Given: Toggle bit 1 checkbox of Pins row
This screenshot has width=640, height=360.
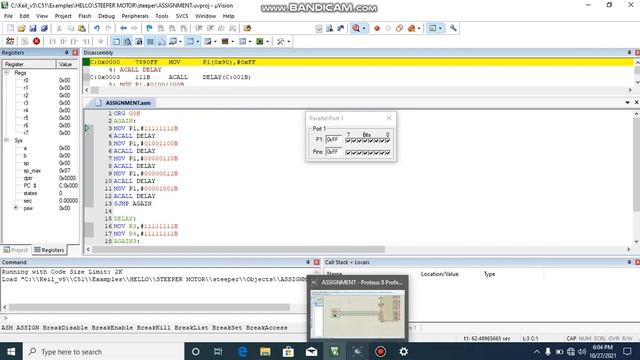Looking at the screenshot, I should (x=382, y=152).
